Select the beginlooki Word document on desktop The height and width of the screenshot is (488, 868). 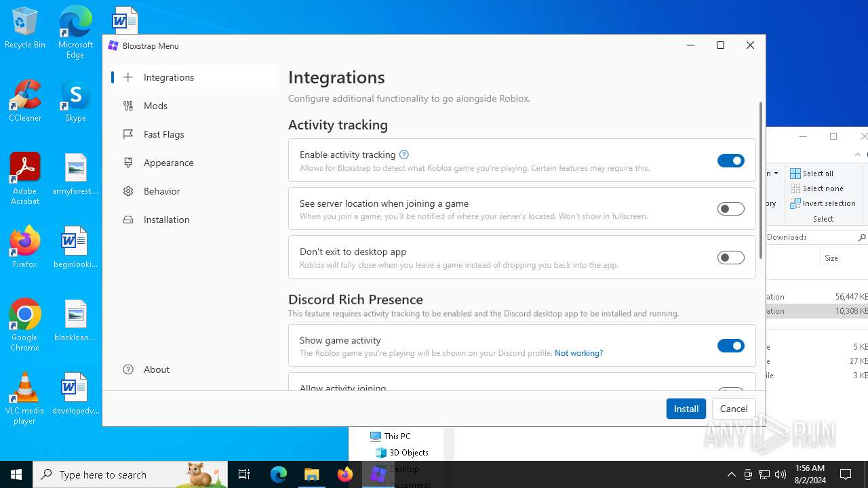click(x=75, y=247)
